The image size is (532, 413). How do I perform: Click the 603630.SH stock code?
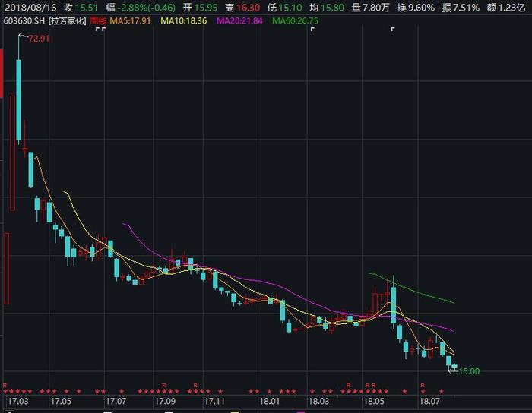(x=23, y=20)
